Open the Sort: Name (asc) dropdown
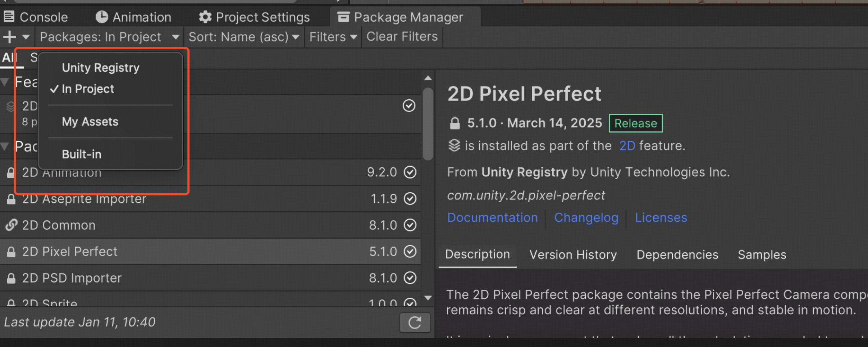The height and width of the screenshot is (347, 868). (x=244, y=37)
